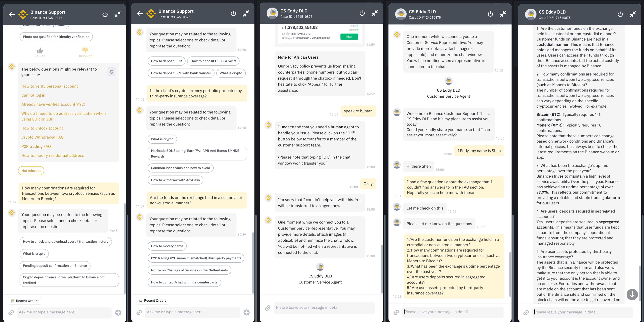Select Pending deposit confirmation on Binance
This screenshot has width=644, height=322.
pyautogui.click(x=55, y=266)
